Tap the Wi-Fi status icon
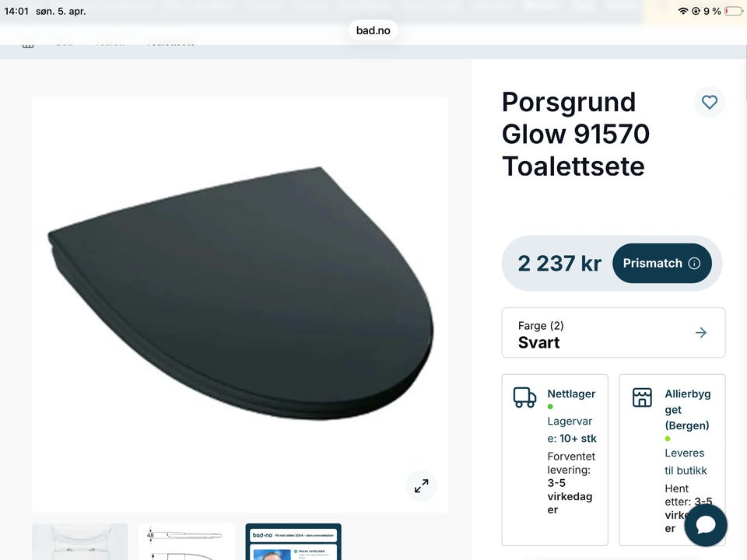Screen dimensions: 747x560 (683, 11)
